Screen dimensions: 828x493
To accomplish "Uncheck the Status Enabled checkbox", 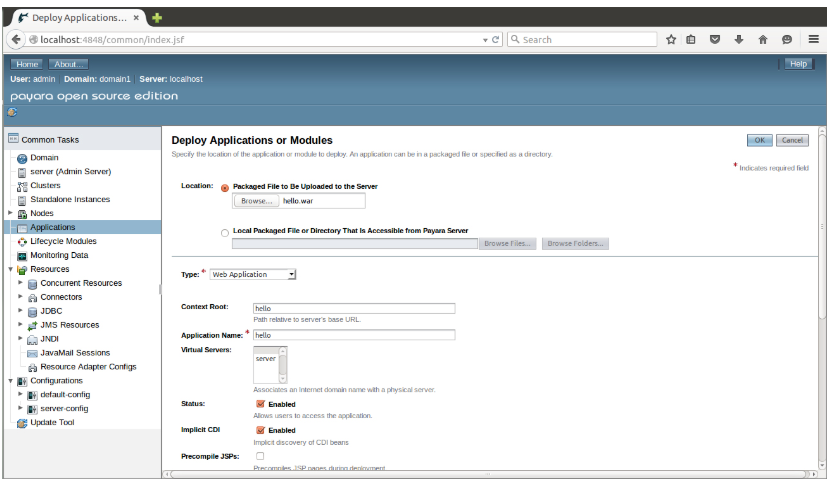I will 260,404.
